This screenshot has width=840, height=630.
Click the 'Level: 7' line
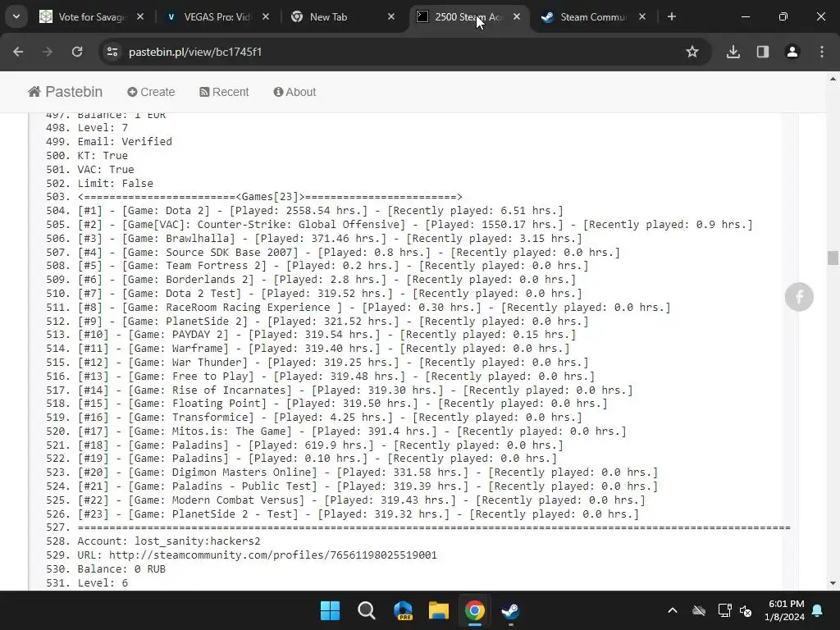click(103, 127)
